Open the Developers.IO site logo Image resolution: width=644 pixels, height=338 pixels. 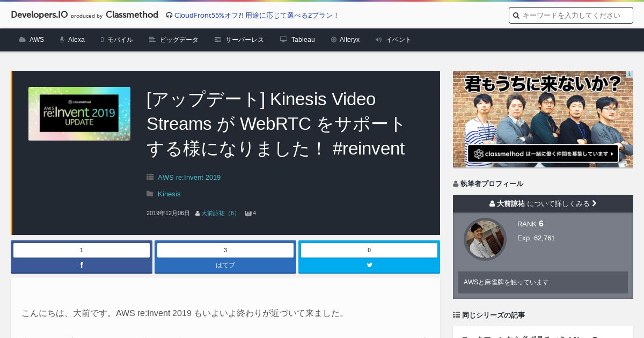point(39,15)
